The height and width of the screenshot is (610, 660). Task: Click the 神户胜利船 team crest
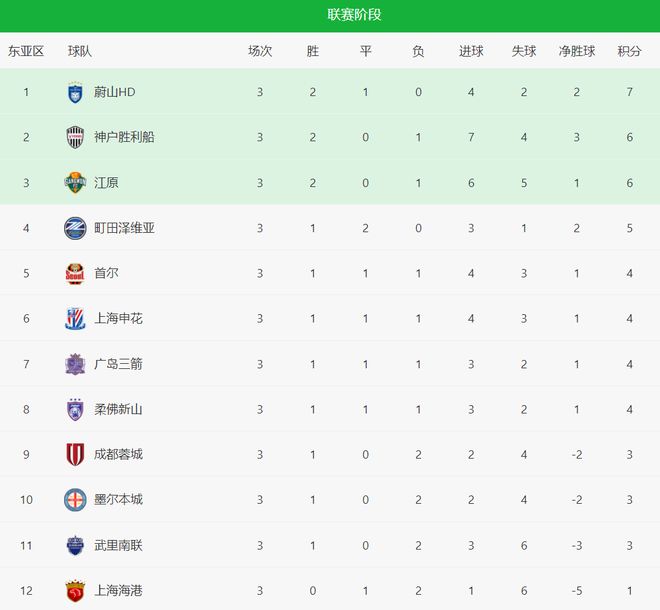coord(75,137)
